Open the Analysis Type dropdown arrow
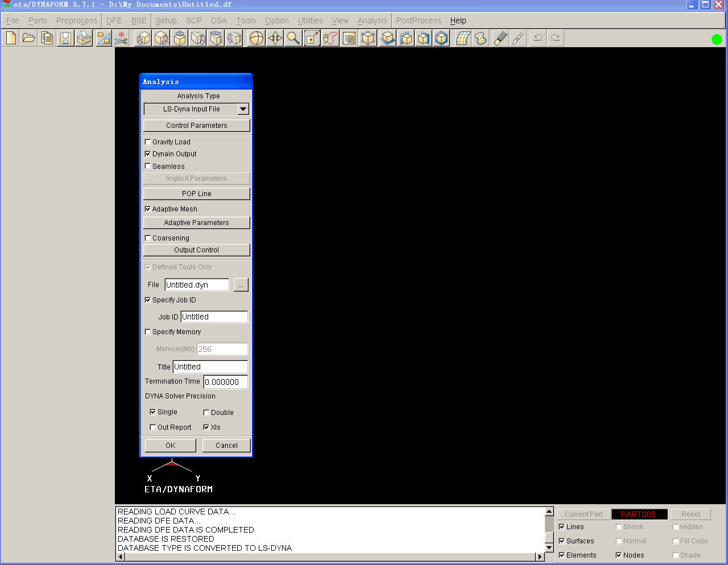Image resolution: width=728 pixels, height=565 pixels. tap(243, 109)
